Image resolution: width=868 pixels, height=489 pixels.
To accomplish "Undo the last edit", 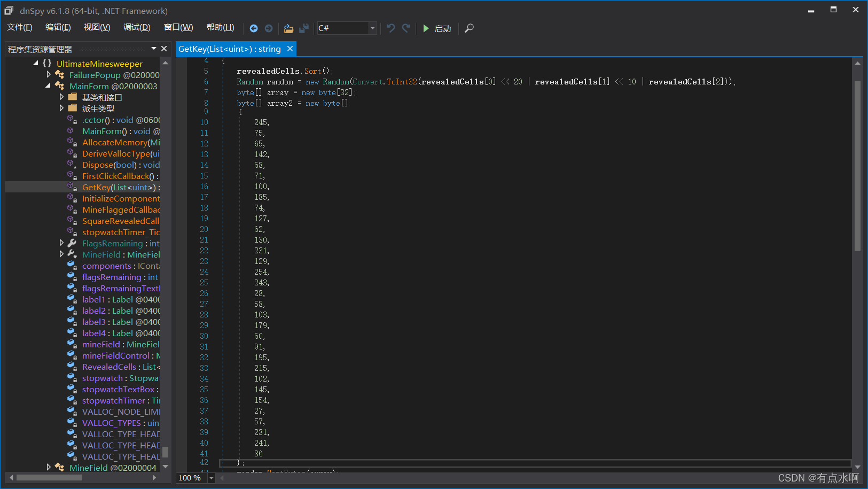I will pos(391,28).
